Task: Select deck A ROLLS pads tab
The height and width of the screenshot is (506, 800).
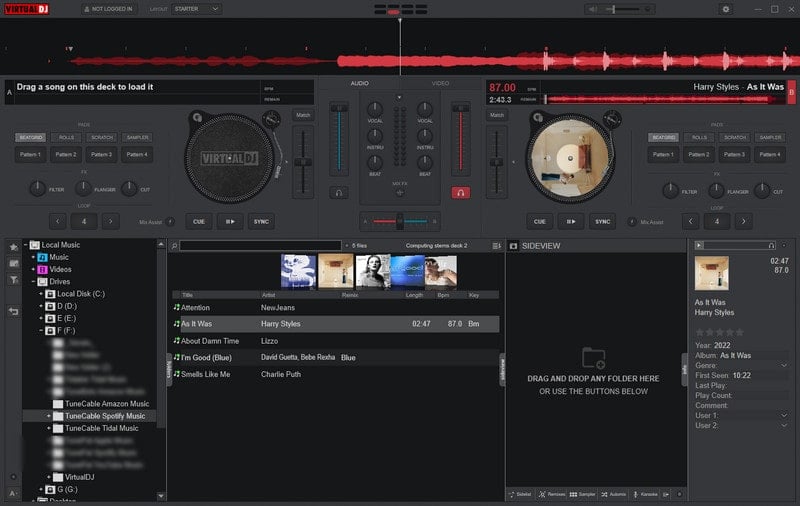Action: tap(66, 137)
